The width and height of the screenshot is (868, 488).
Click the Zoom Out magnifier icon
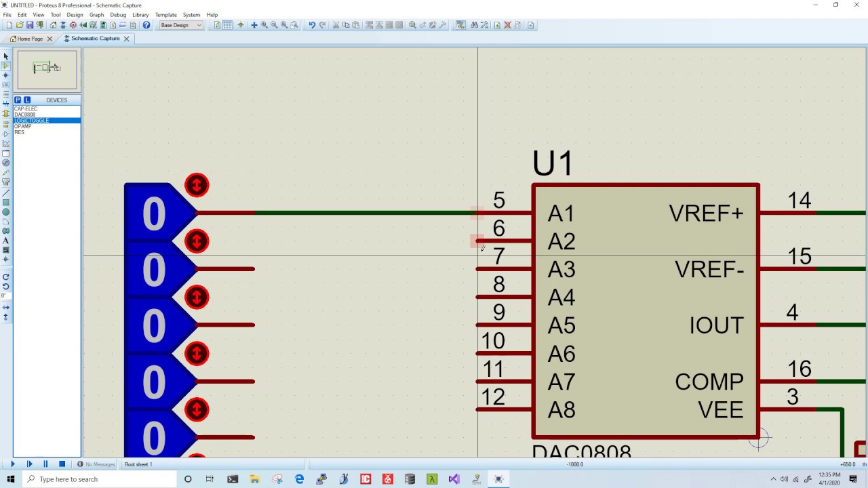pos(274,25)
